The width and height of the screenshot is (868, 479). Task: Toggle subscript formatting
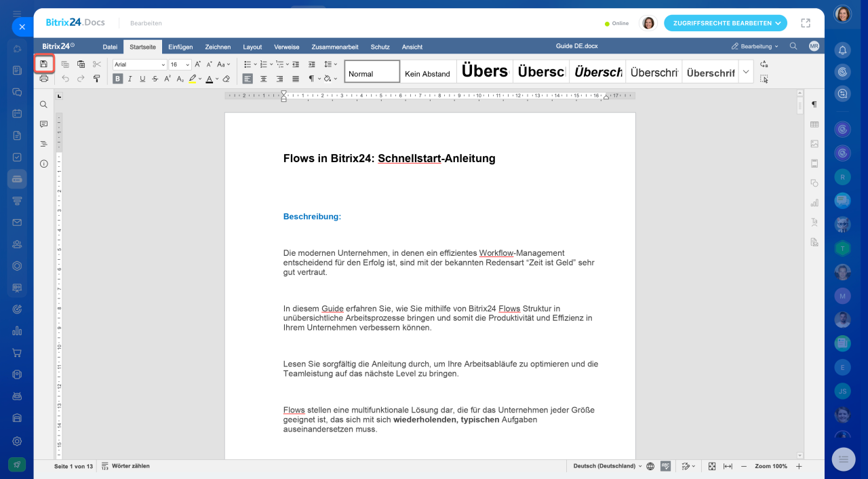click(180, 79)
